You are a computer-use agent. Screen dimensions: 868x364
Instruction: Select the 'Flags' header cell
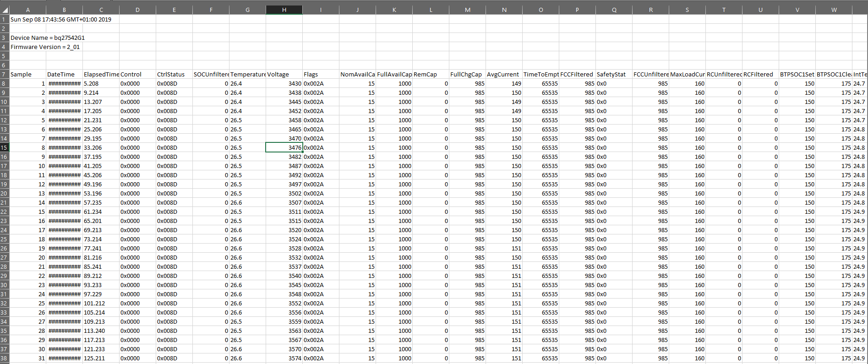pyautogui.click(x=321, y=74)
